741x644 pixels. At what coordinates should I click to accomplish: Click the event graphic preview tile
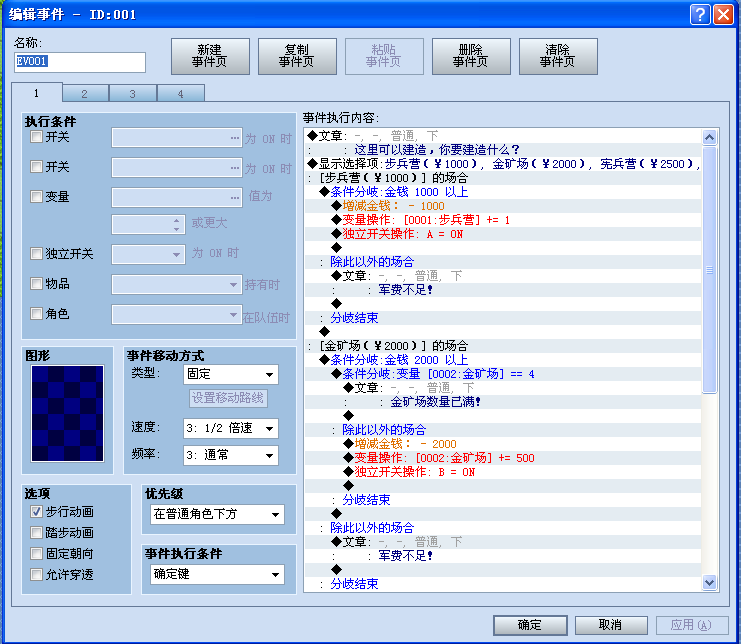click(x=68, y=413)
